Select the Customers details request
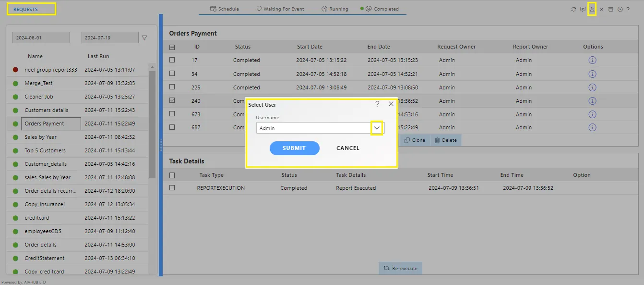The image size is (644, 285). click(47, 110)
